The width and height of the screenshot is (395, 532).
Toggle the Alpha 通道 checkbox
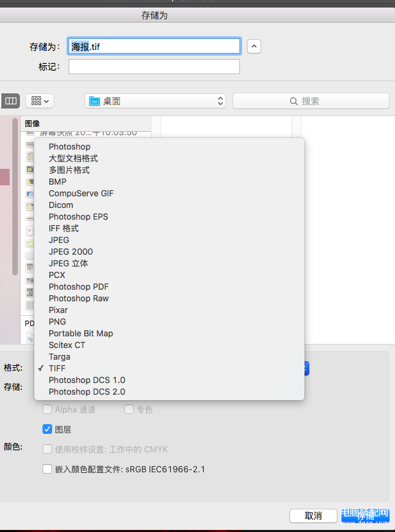[47, 409]
